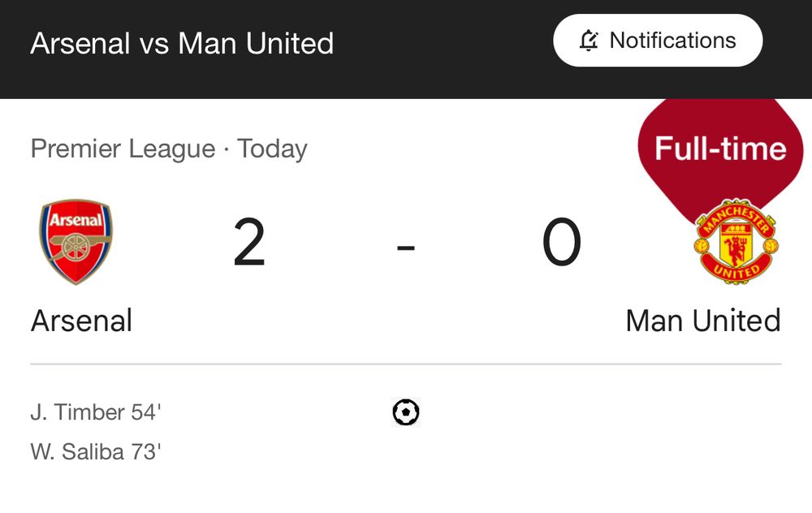Select the Arsenal team name

coord(81,321)
